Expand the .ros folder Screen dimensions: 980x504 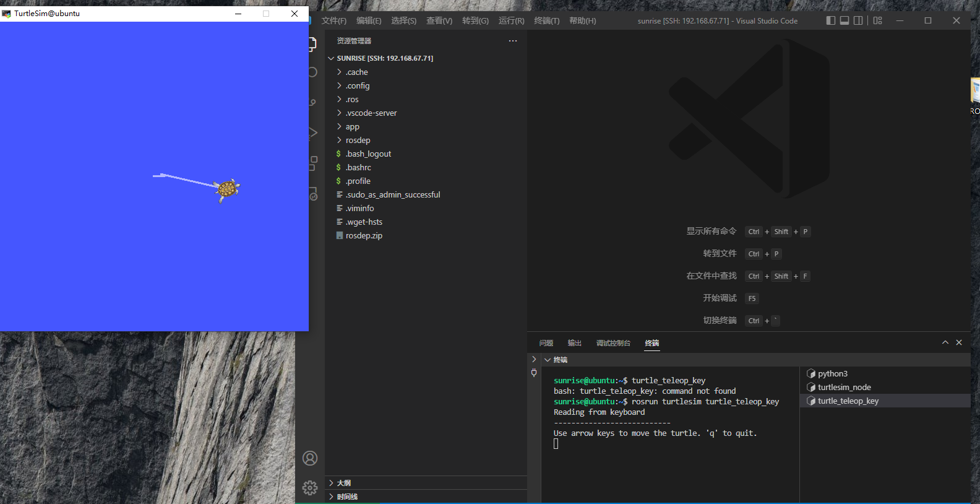[x=339, y=99]
